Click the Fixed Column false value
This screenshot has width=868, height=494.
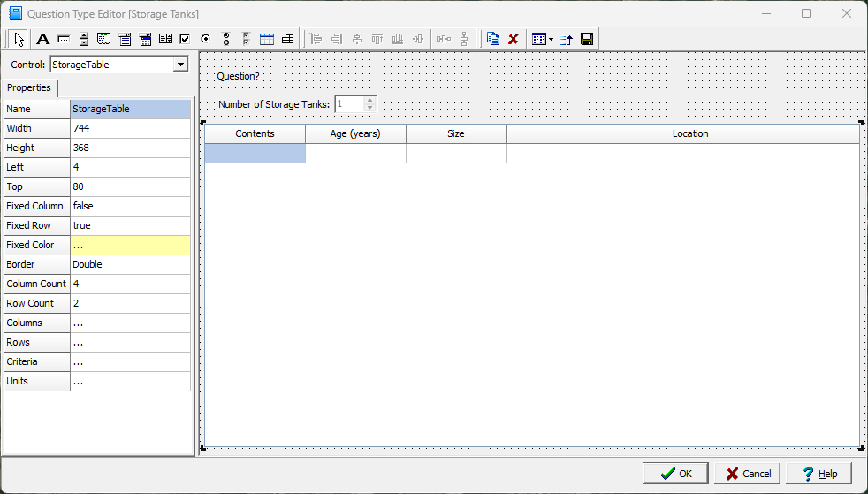click(130, 206)
